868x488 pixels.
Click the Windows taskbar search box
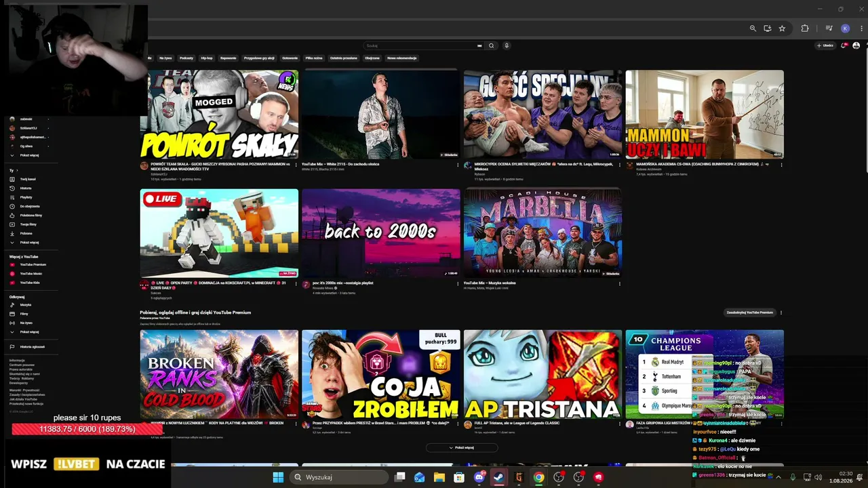(x=340, y=477)
